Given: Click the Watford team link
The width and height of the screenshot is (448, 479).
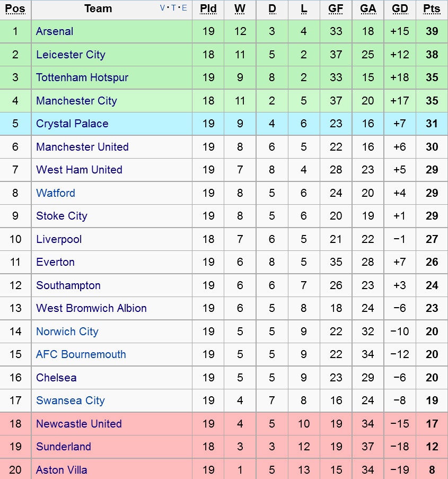Looking at the screenshot, I should (56, 193).
